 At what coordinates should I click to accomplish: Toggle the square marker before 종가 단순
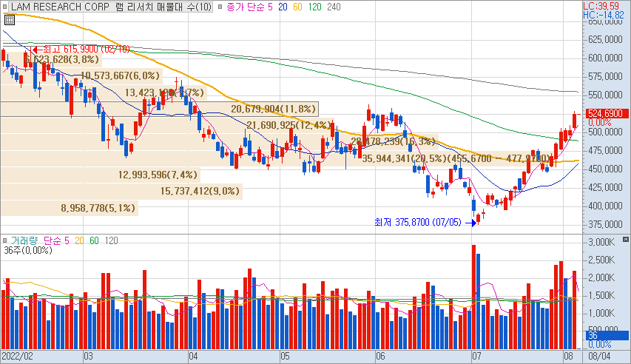pyautogui.click(x=220, y=7)
